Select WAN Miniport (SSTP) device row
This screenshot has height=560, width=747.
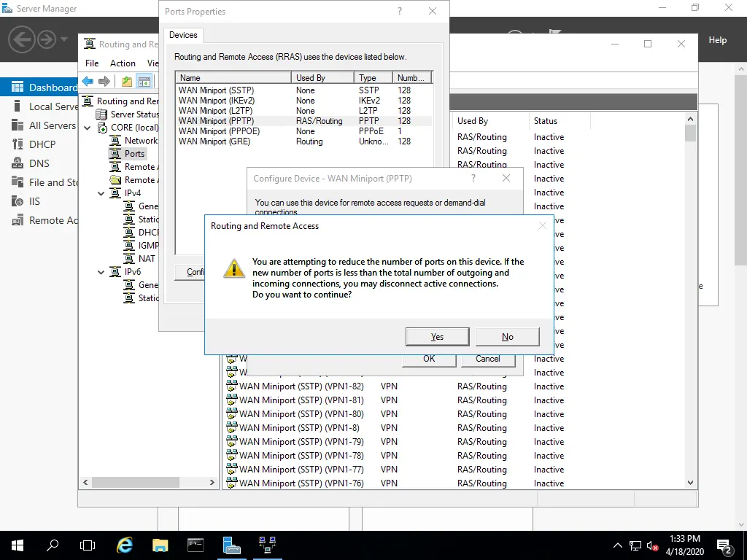[303, 90]
